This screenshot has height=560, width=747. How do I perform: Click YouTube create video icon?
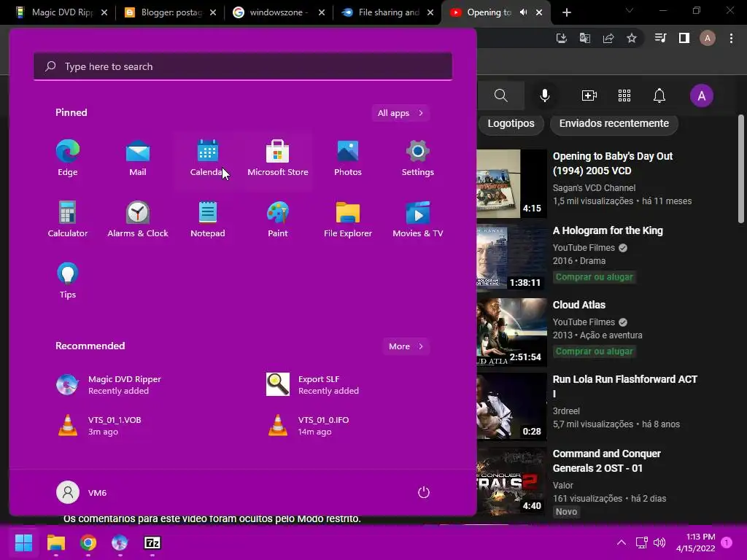pyautogui.click(x=589, y=96)
